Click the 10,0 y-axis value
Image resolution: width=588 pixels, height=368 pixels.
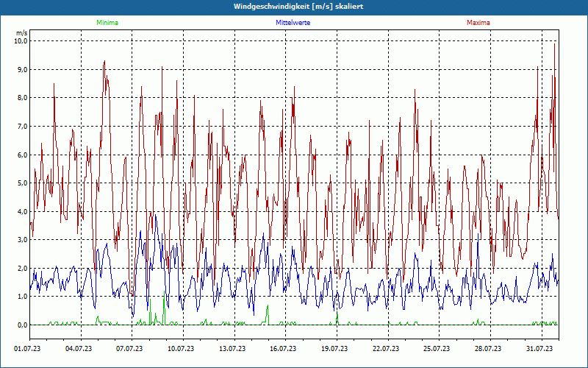21,41
